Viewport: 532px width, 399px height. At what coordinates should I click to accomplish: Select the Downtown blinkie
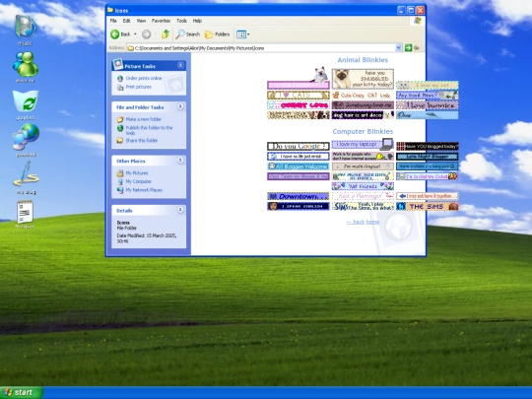299,196
